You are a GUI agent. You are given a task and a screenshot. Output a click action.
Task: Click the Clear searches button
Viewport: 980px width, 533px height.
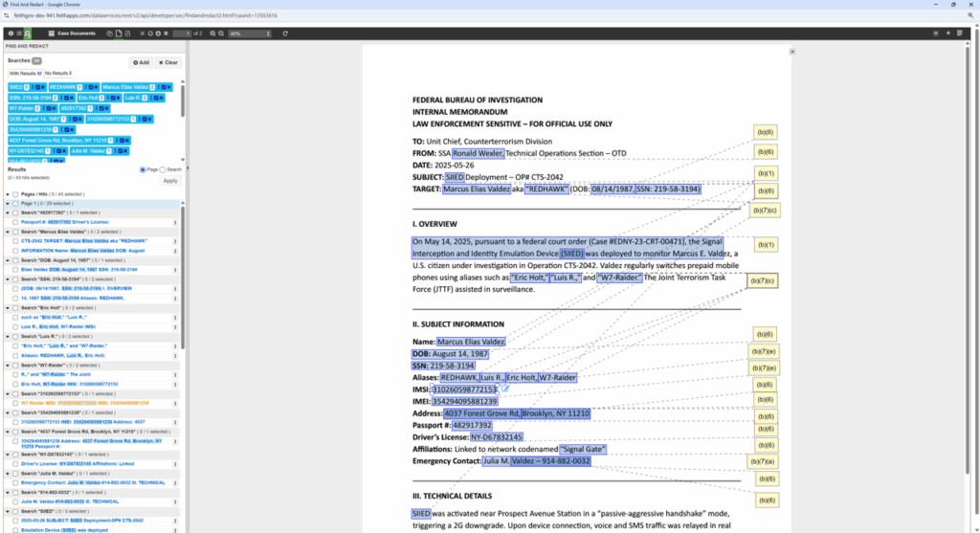point(168,62)
